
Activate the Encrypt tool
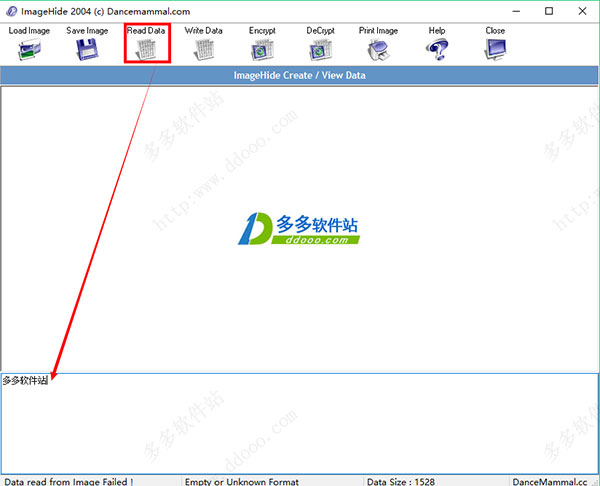pyautogui.click(x=262, y=43)
